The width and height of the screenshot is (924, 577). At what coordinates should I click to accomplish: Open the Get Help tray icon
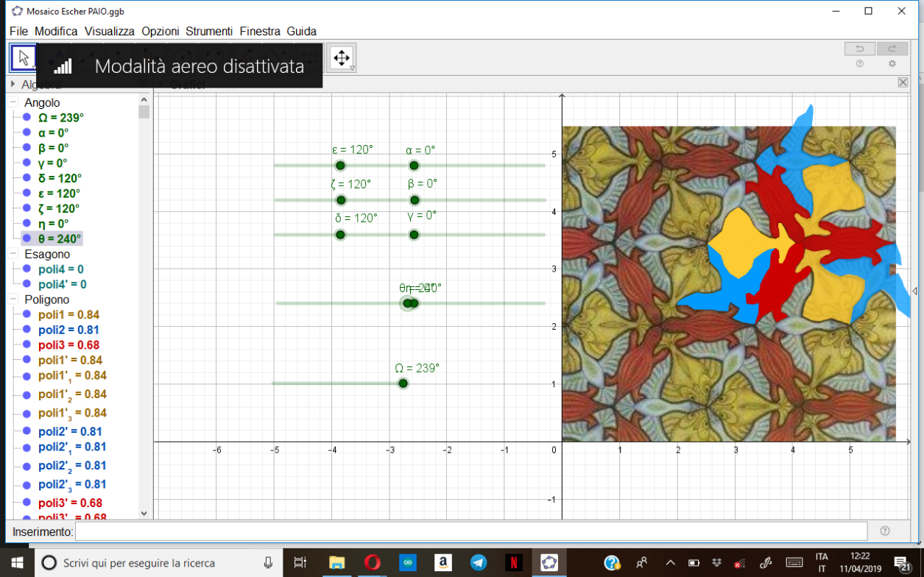[613, 563]
